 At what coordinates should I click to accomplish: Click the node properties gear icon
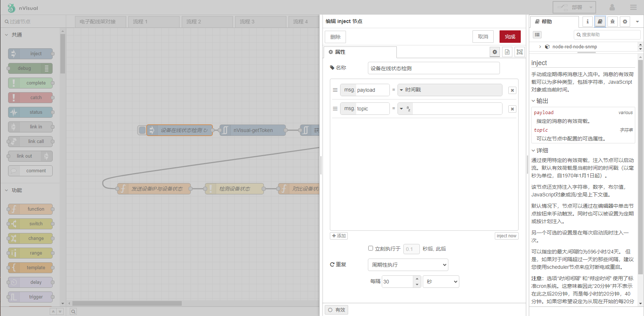click(x=495, y=52)
